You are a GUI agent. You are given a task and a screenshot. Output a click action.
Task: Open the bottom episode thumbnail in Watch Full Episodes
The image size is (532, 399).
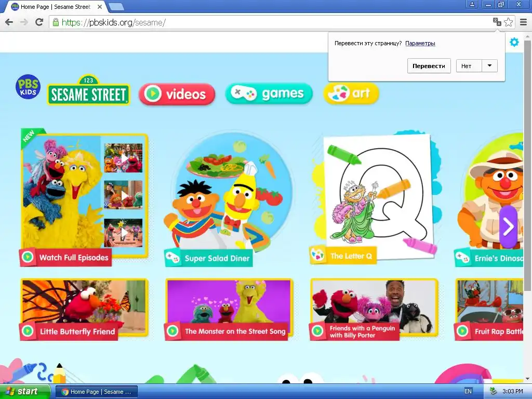point(123,232)
